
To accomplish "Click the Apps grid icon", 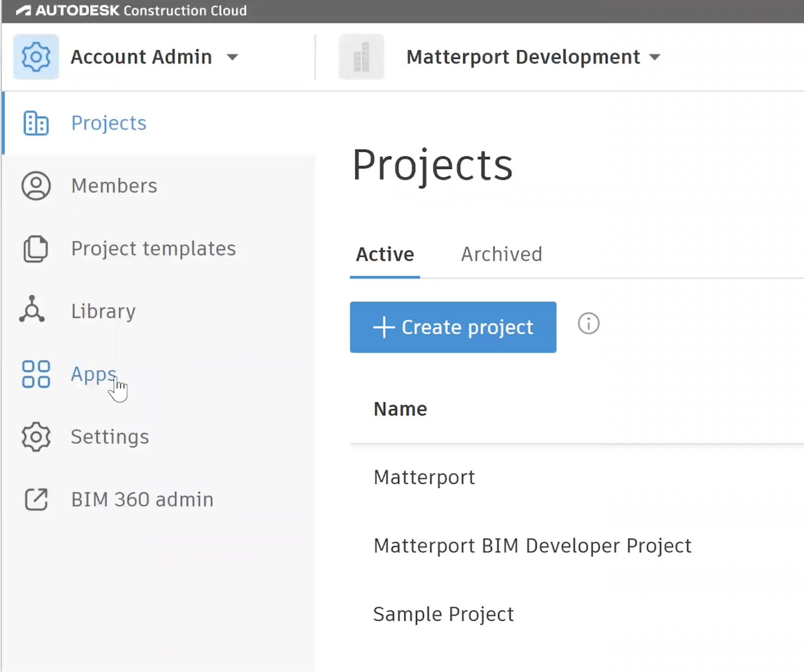I will pyautogui.click(x=36, y=374).
